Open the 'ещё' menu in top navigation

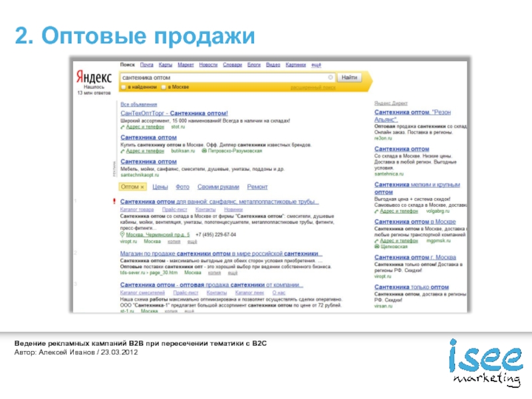coord(317,65)
